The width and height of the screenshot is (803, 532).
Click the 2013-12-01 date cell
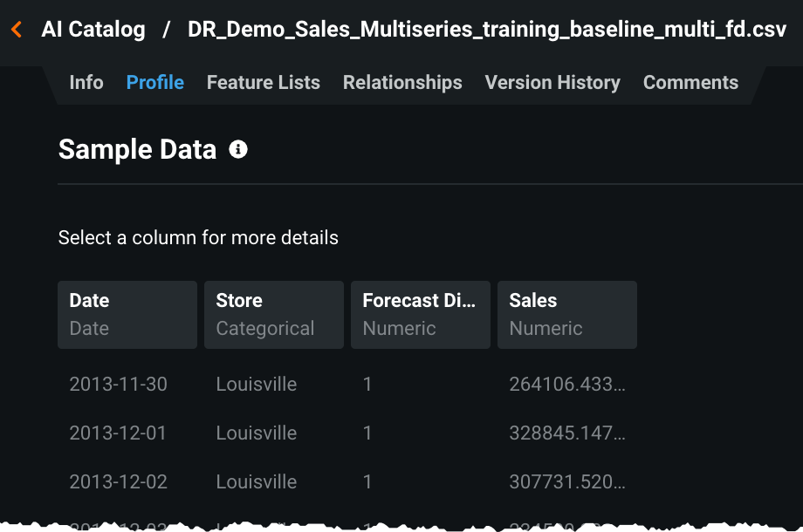119,433
